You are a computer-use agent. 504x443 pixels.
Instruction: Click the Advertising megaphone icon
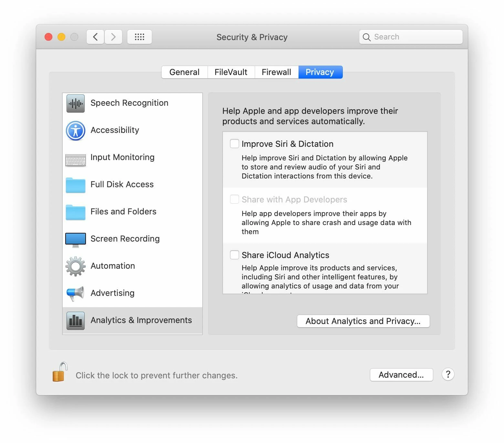click(x=76, y=294)
